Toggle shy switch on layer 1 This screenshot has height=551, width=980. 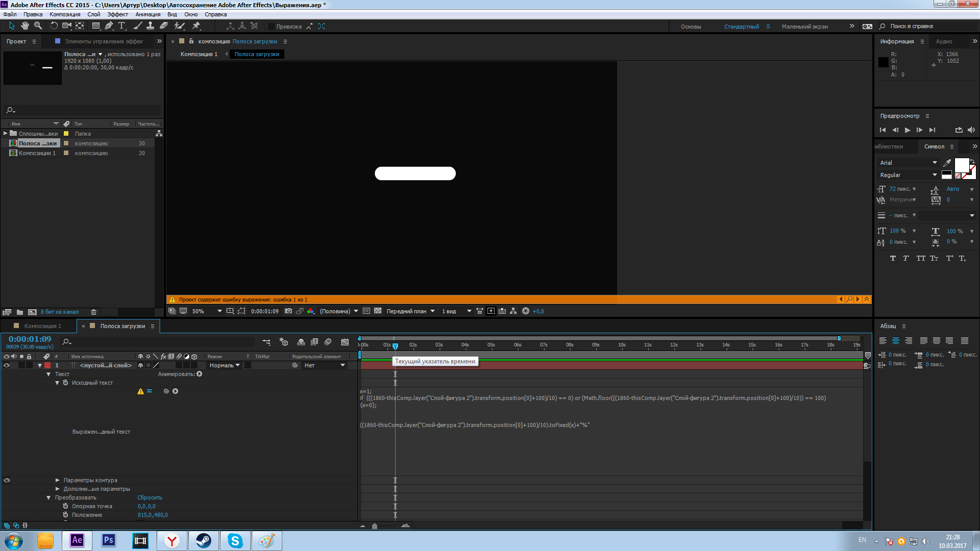pos(140,365)
